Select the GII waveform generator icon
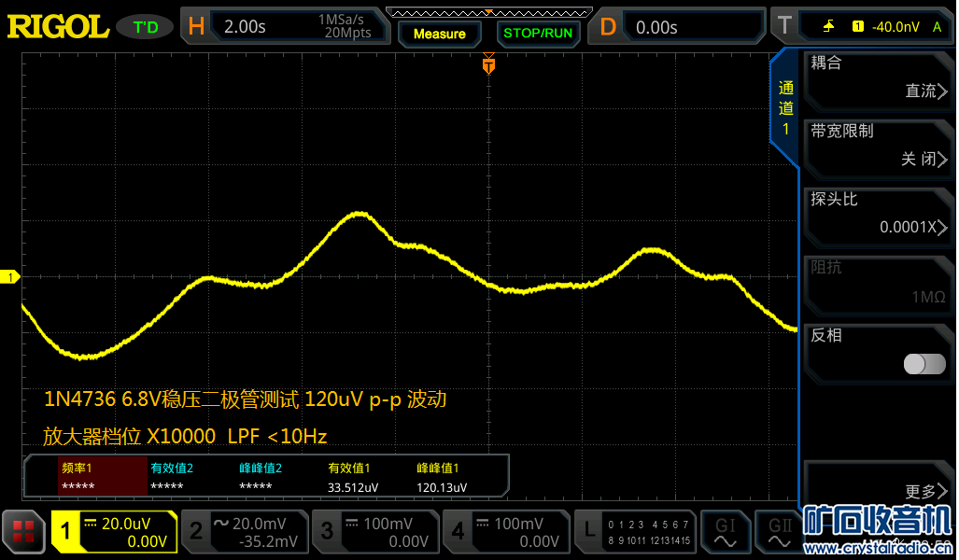 pyautogui.click(x=779, y=532)
